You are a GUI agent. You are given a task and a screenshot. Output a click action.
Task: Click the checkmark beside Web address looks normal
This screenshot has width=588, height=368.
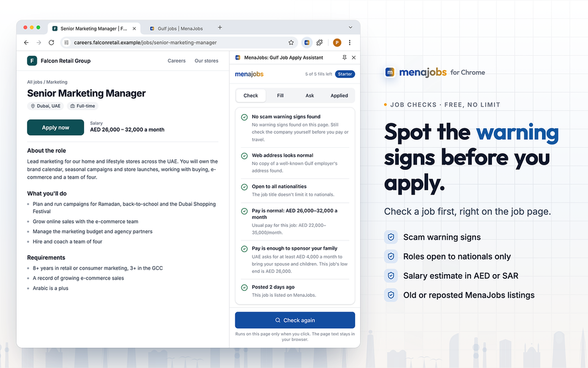pos(244,156)
